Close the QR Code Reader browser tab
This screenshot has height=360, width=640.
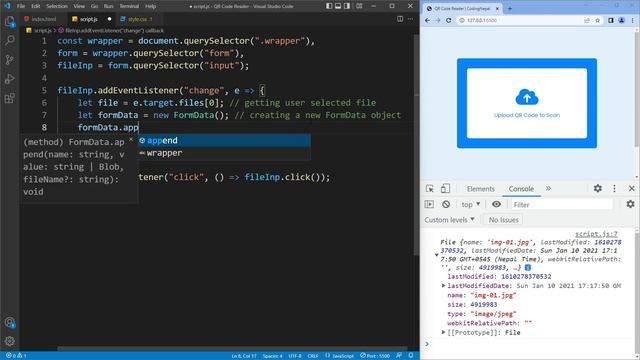(x=497, y=9)
